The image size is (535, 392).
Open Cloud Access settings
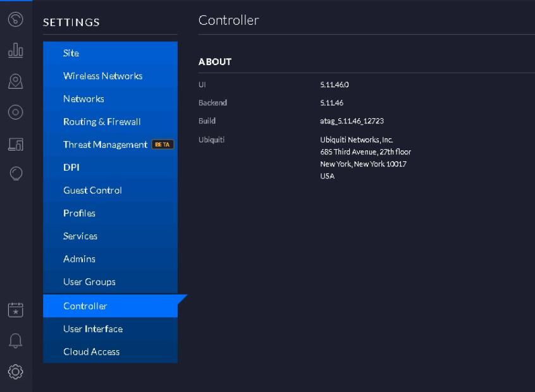(x=91, y=352)
